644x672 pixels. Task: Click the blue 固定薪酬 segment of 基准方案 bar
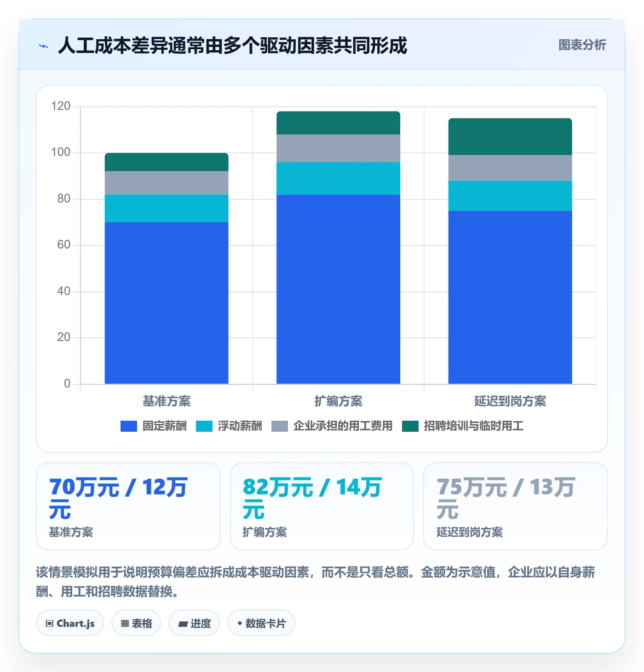click(x=167, y=303)
